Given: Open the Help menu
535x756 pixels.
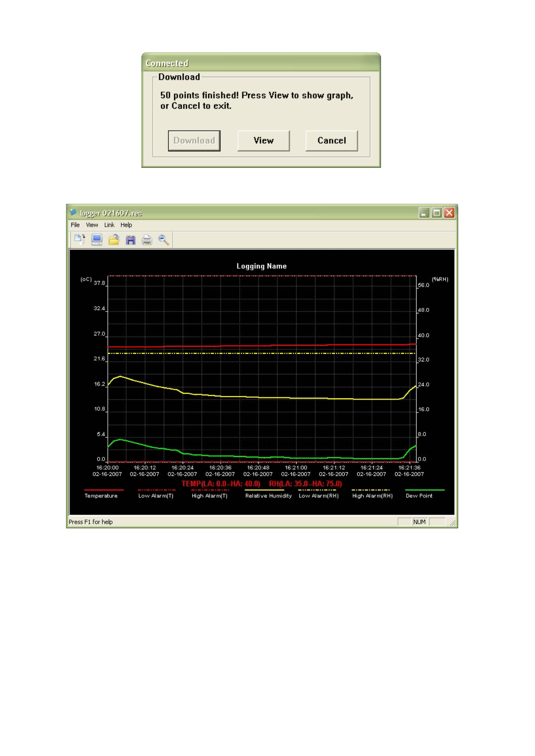Looking at the screenshot, I should (126, 225).
